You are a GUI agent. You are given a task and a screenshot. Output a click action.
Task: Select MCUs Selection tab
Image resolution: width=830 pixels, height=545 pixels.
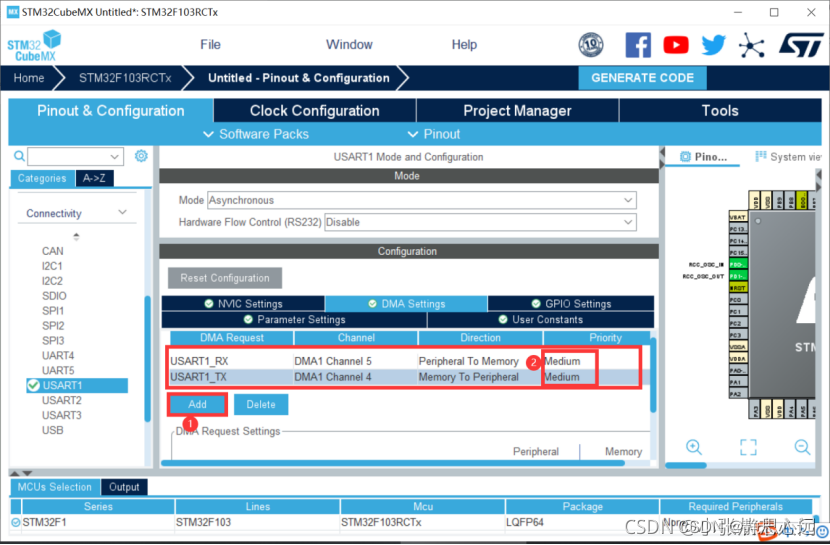55,487
